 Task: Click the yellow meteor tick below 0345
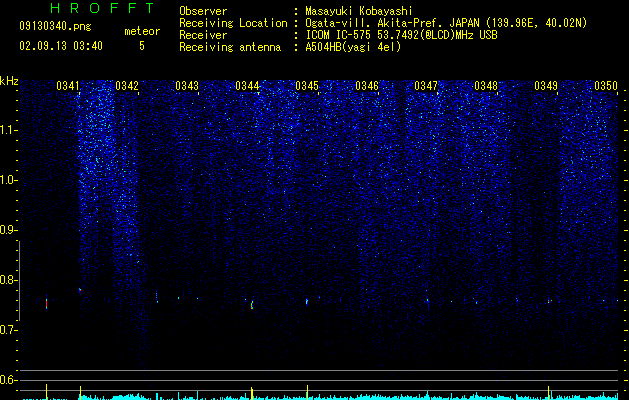[307, 391]
